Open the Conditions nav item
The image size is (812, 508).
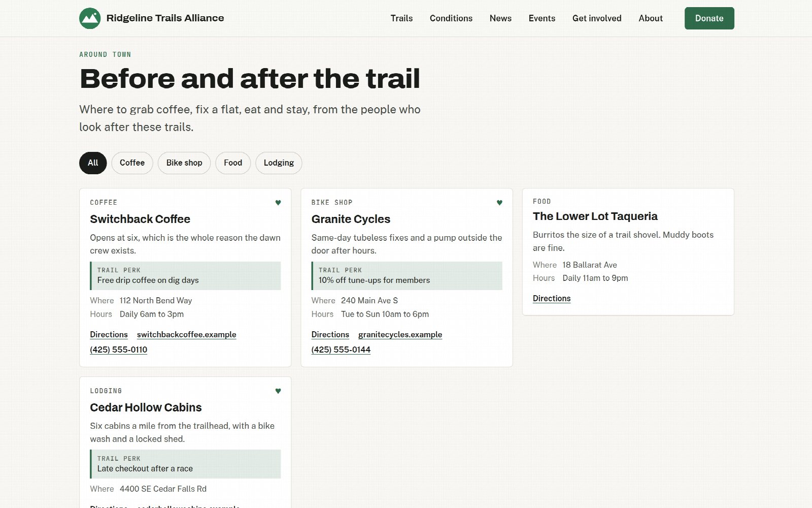(x=451, y=18)
